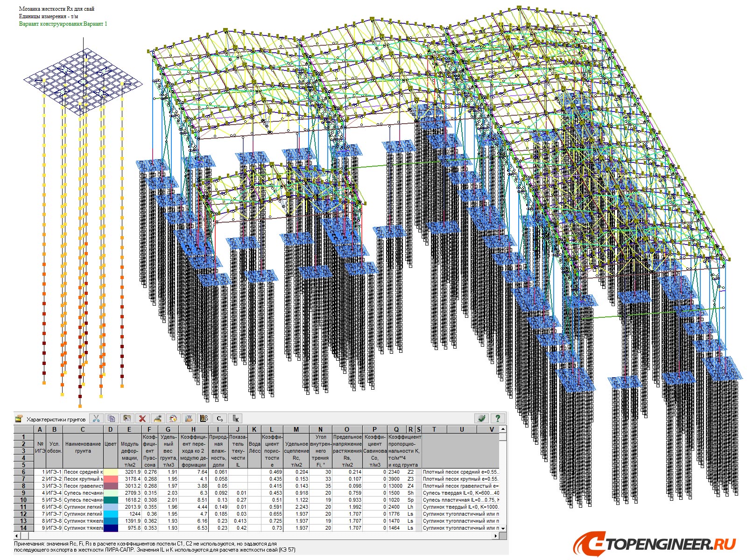The image size is (747, 560).
Task: Click the soil code 'Sh'
Action: tap(410, 493)
